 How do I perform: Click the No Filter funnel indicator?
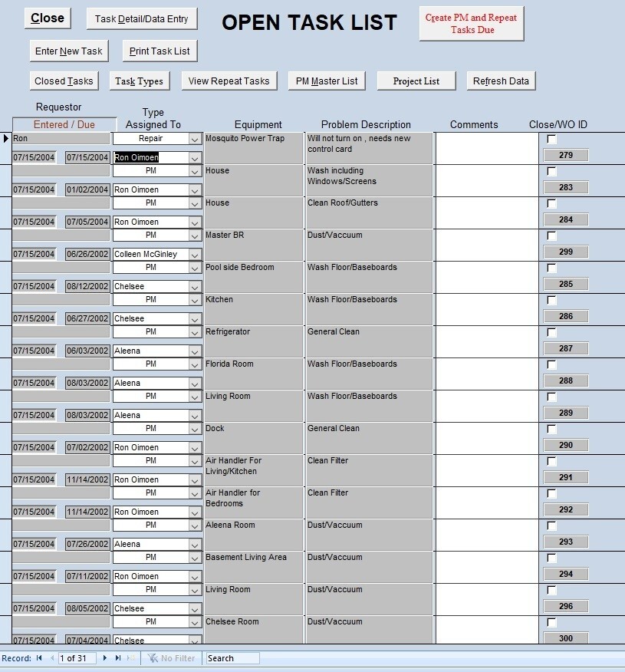tap(172, 657)
